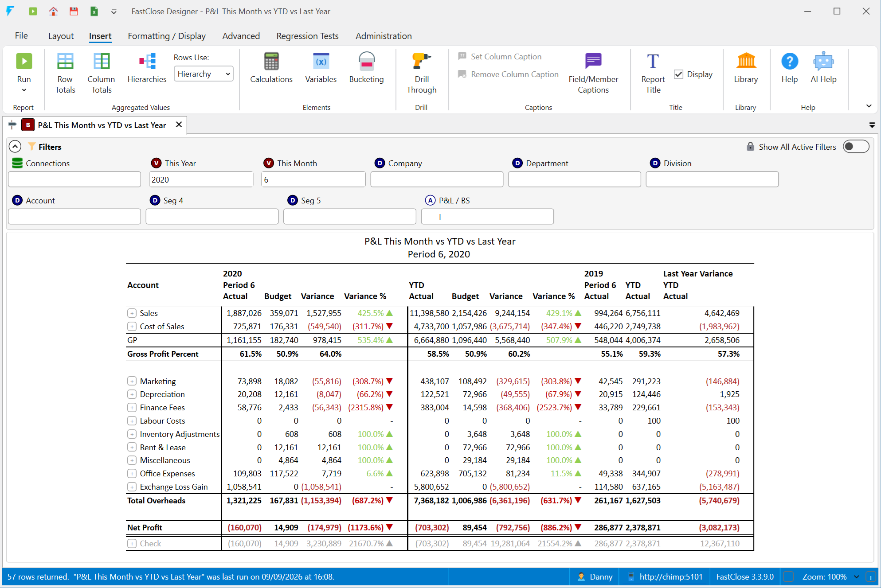Viewport: 881px width, 588px height.
Task: Switch to the Layout tab
Action: (61, 36)
